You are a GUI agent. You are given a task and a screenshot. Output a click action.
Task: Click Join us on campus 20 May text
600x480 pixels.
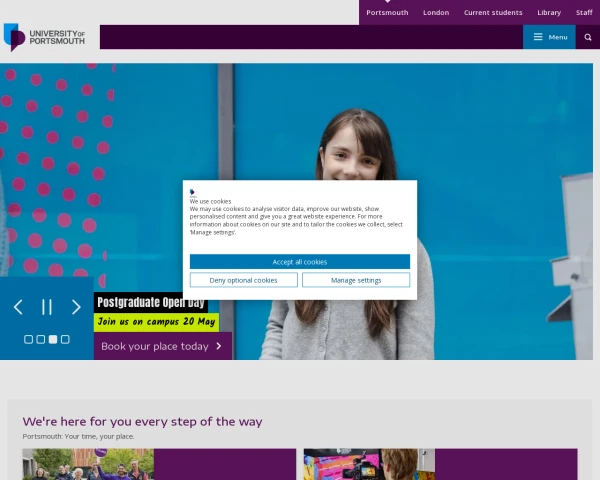pyautogui.click(x=156, y=322)
